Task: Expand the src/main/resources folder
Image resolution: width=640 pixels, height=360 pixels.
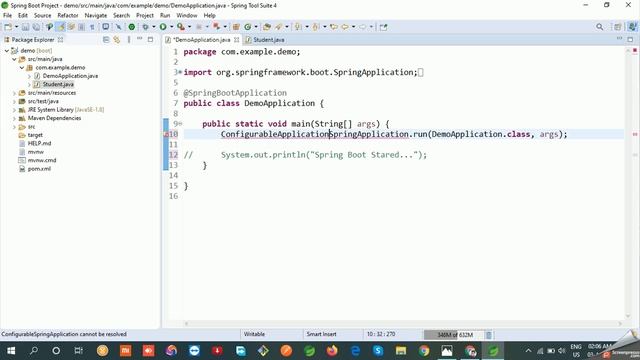Action: click(x=14, y=93)
